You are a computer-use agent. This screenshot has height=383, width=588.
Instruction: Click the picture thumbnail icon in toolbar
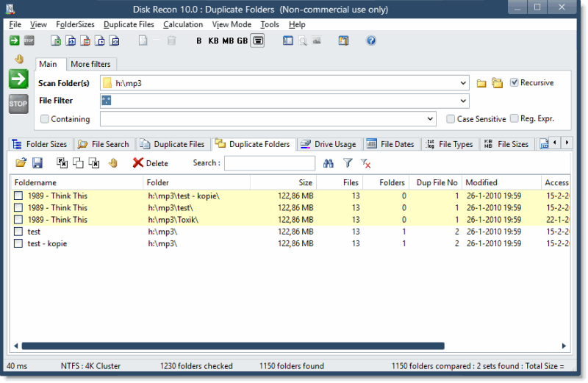[x=317, y=40]
